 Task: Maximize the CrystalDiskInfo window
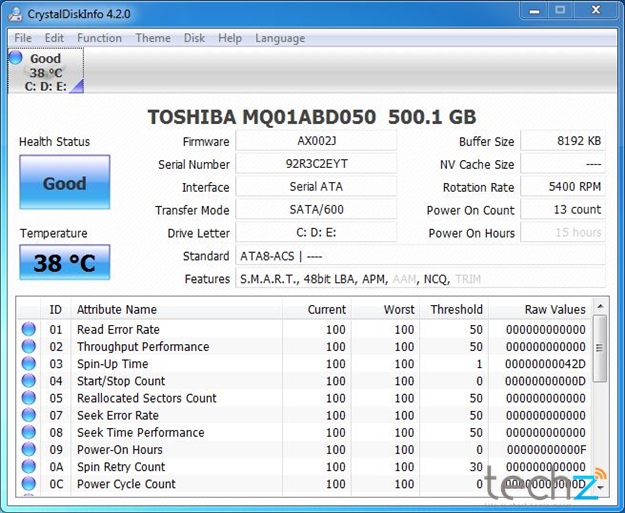click(x=560, y=10)
